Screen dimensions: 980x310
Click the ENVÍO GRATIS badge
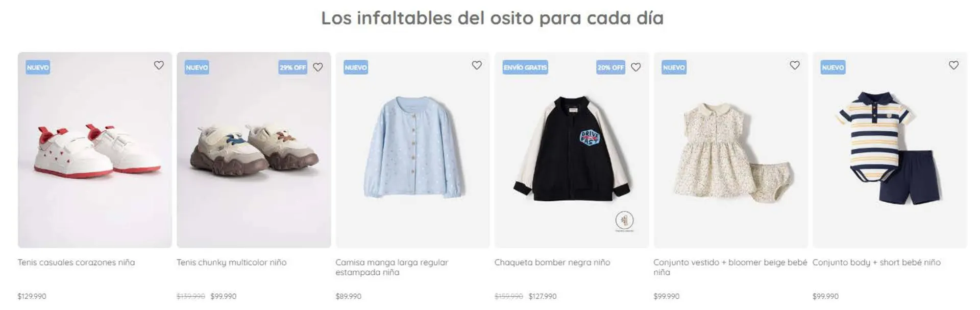pos(525,67)
